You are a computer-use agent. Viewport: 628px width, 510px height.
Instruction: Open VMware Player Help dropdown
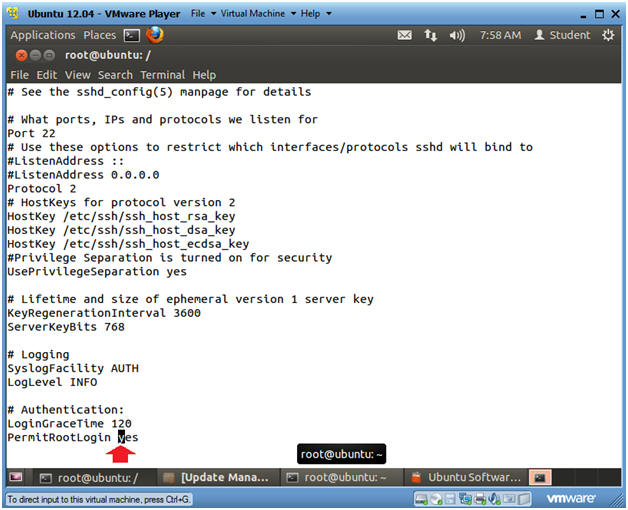coord(316,14)
